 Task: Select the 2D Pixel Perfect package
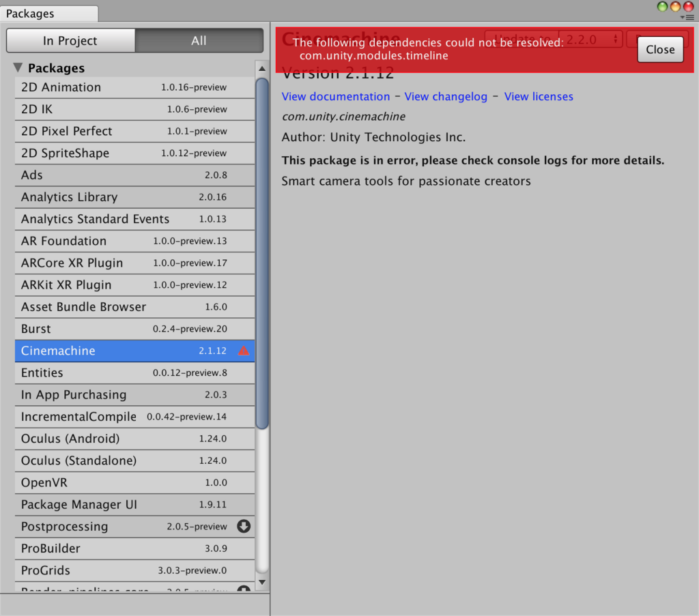click(x=134, y=131)
